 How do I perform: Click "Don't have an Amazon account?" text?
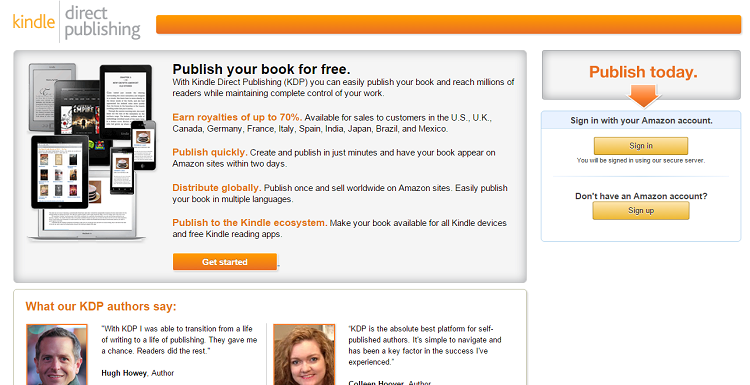[x=641, y=196]
